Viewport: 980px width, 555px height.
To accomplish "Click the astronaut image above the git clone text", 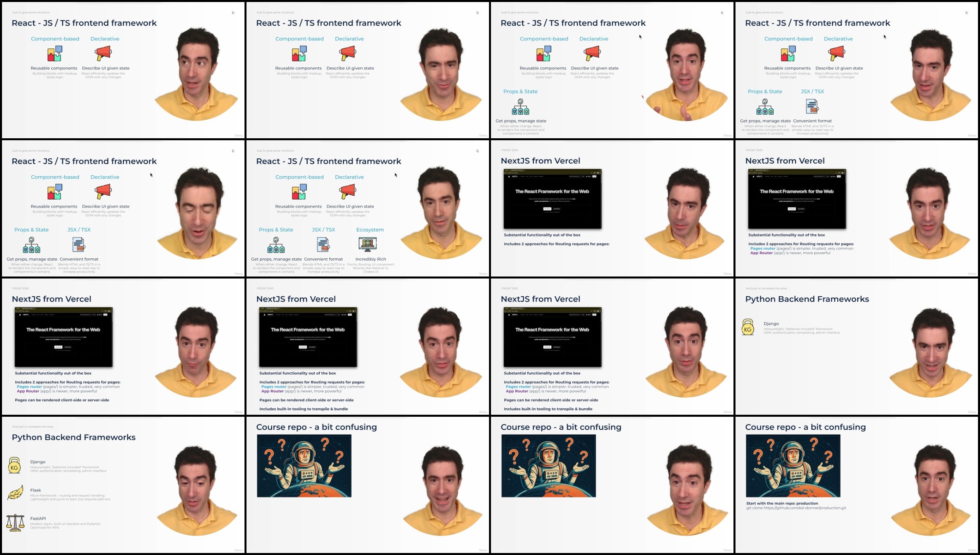I will pos(792,466).
